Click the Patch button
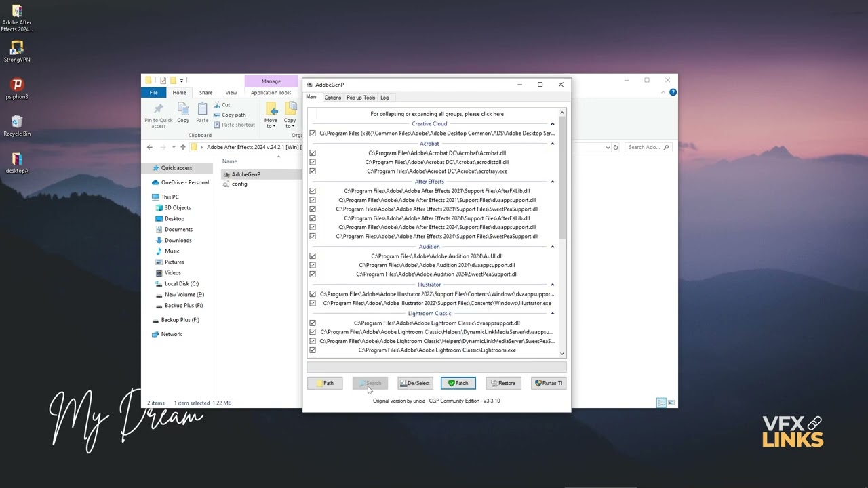Image resolution: width=868 pixels, height=488 pixels. [x=458, y=383]
